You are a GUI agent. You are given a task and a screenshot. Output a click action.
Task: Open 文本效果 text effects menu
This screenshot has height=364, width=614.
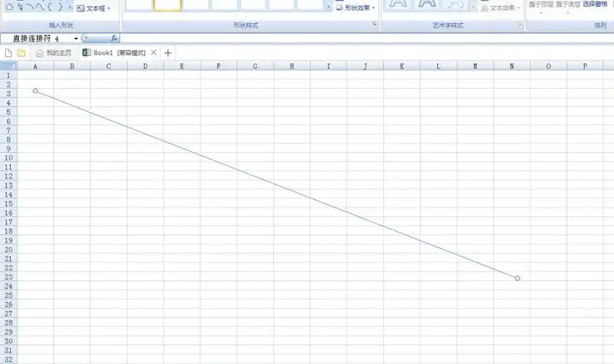[501, 8]
